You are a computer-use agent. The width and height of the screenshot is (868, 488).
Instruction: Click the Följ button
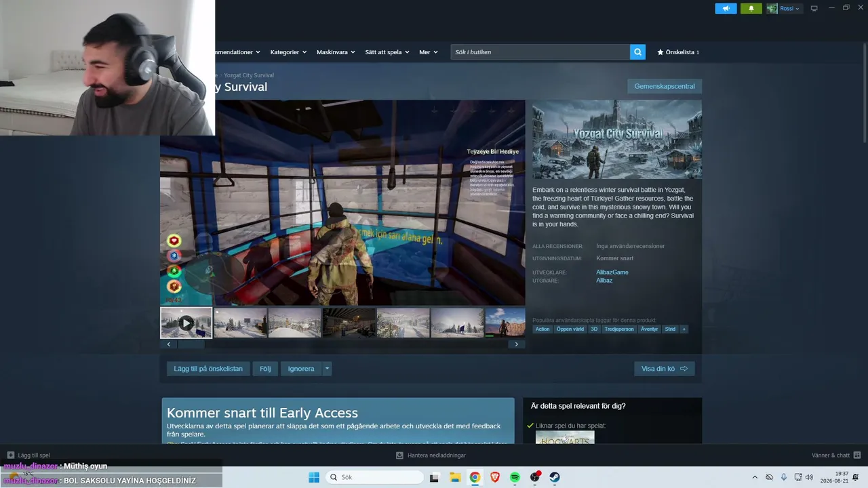click(265, 369)
